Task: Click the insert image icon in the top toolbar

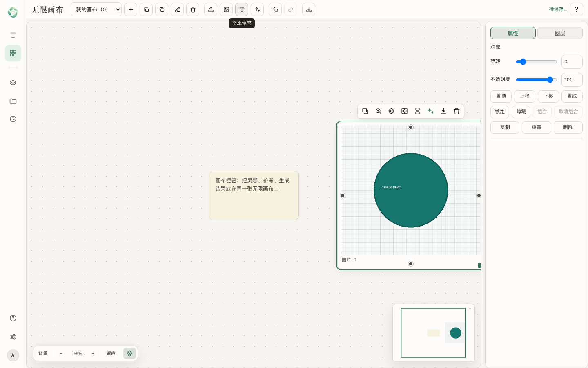Action: coord(226,9)
